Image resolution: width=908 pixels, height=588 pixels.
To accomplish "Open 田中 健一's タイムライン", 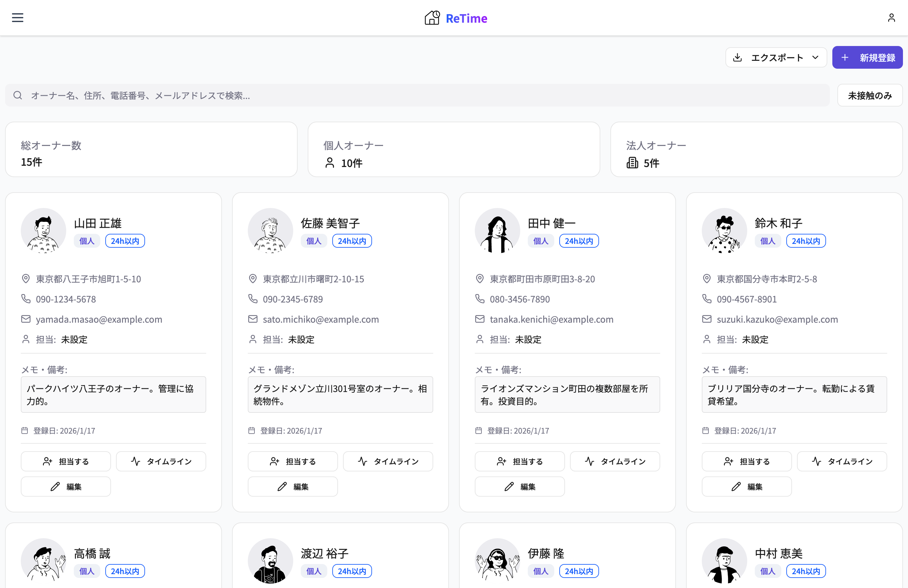I will tap(614, 461).
